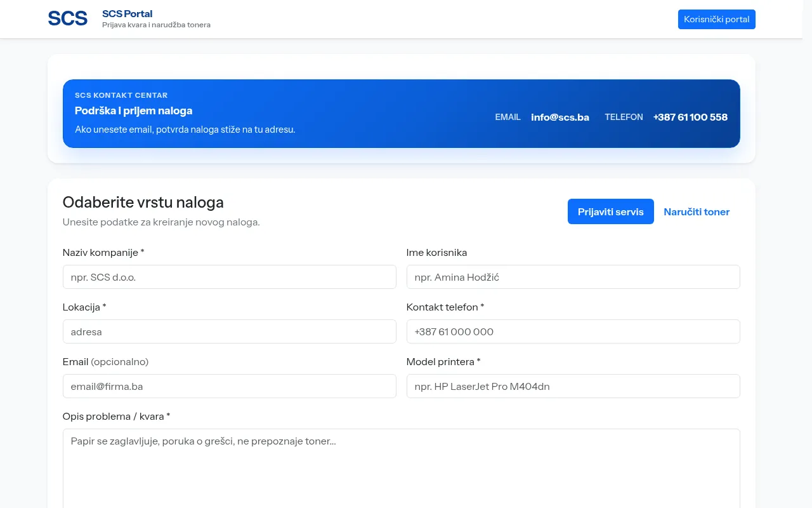
Task: Click the 'Kontakt telefon *' label
Action: (x=445, y=307)
